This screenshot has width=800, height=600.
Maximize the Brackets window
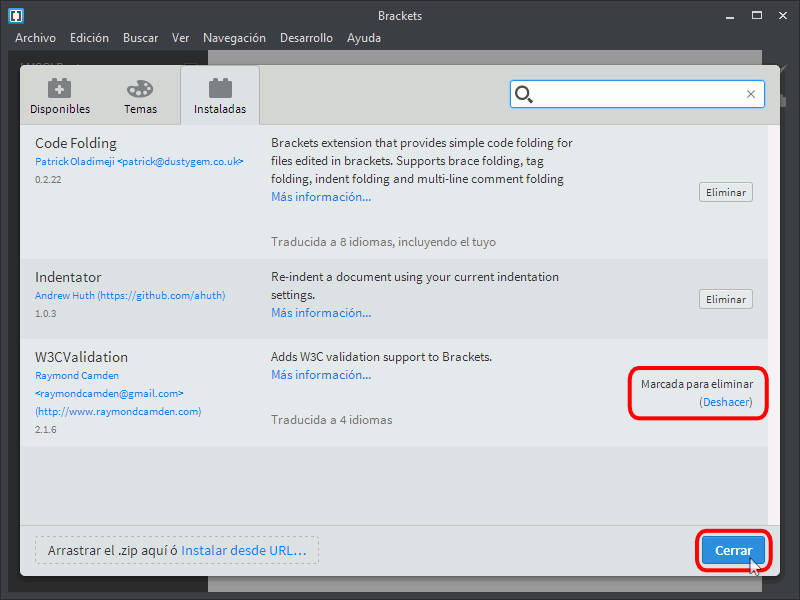(757, 16)
